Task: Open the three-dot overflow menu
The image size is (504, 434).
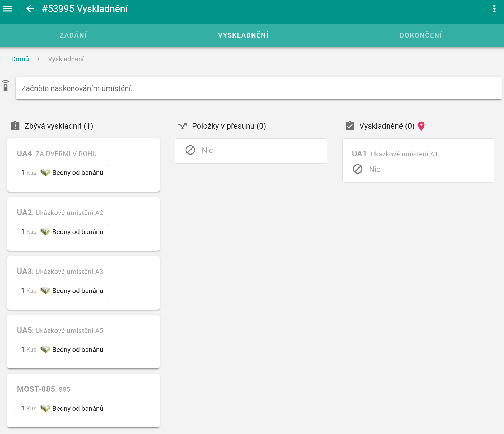Action: tap(494, 9)
